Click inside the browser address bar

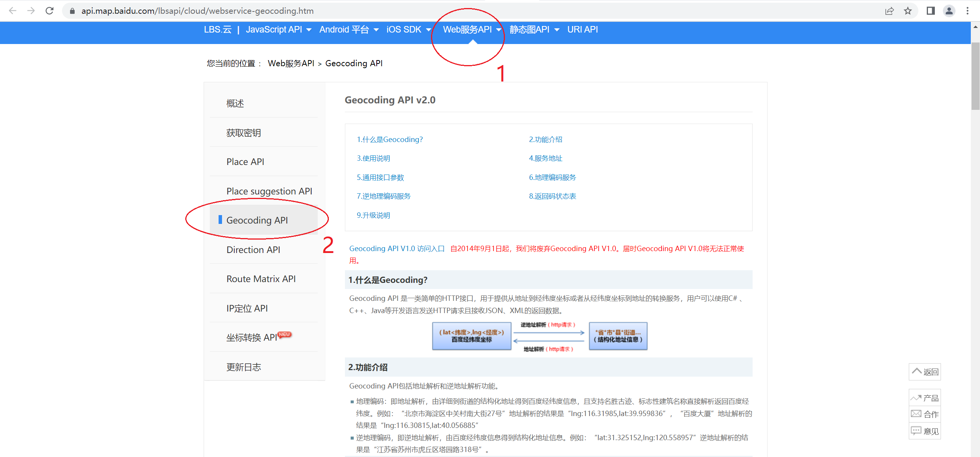click(268, 11)
